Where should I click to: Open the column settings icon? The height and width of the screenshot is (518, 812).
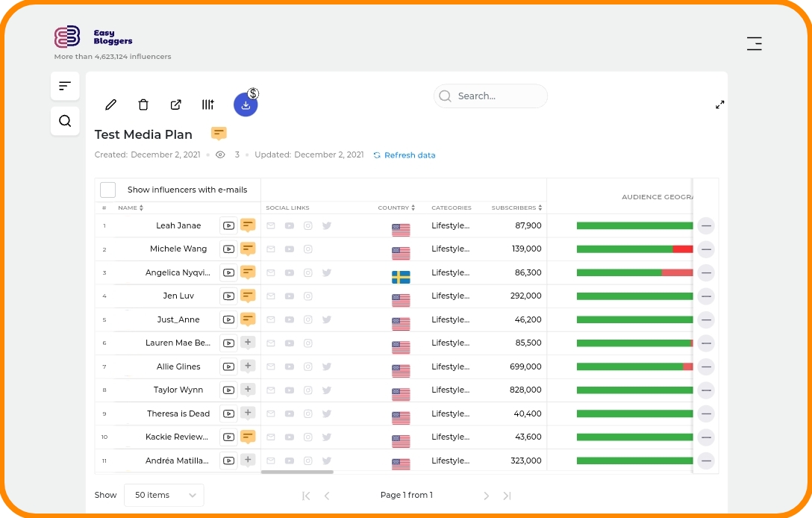click(207, 104)
